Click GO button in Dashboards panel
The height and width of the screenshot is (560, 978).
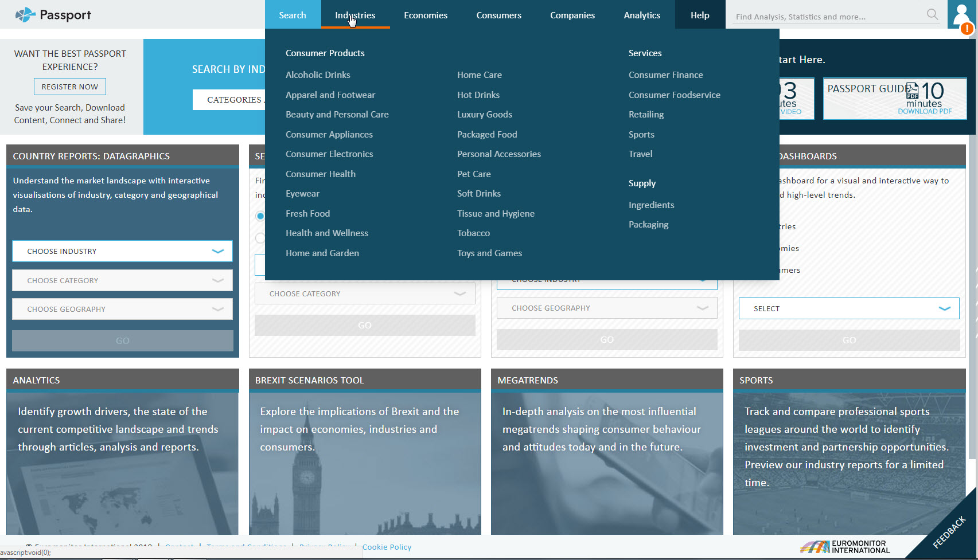[849, 340]
